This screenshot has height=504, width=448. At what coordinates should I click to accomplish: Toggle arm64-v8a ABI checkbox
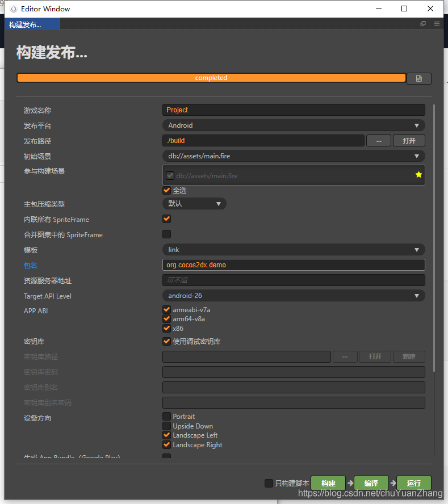166,319
